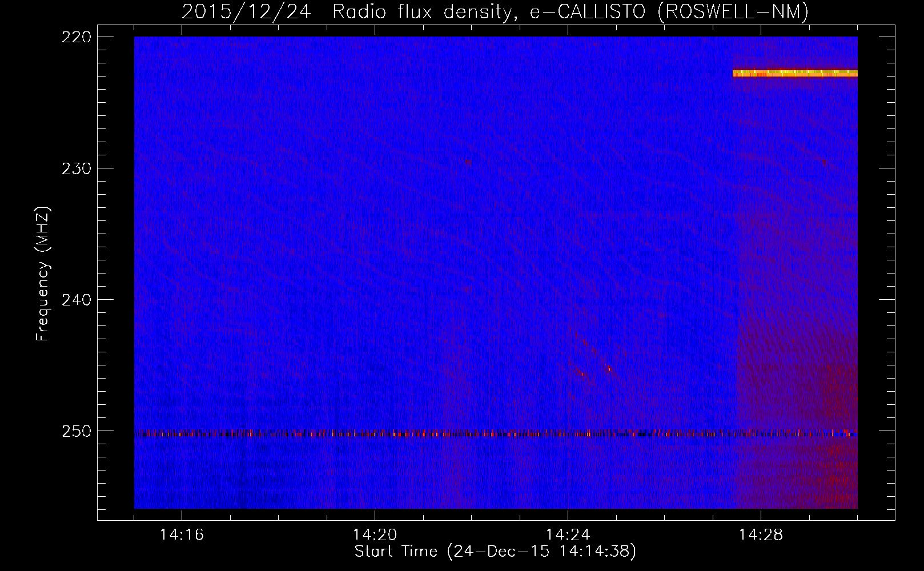The height and width of the screenshot is (571, 924).
Task: Click the 230 frequency tick label
Action: [75, 168]
